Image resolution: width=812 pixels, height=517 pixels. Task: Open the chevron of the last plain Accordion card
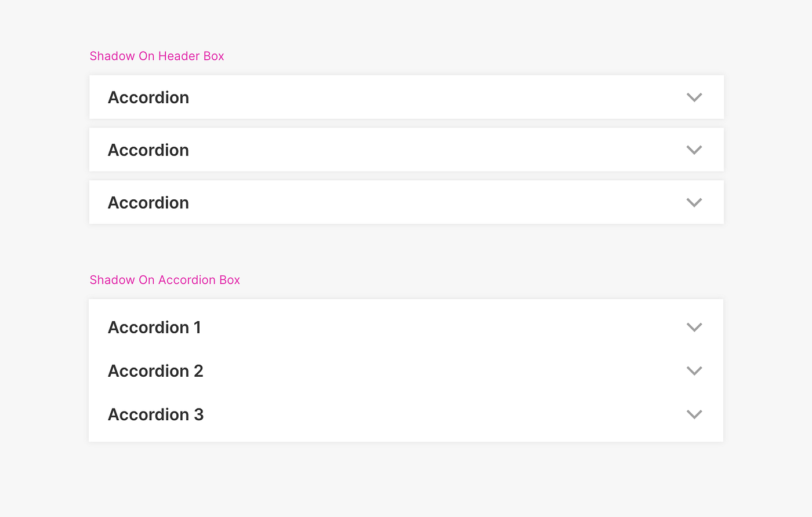(694, 202)
